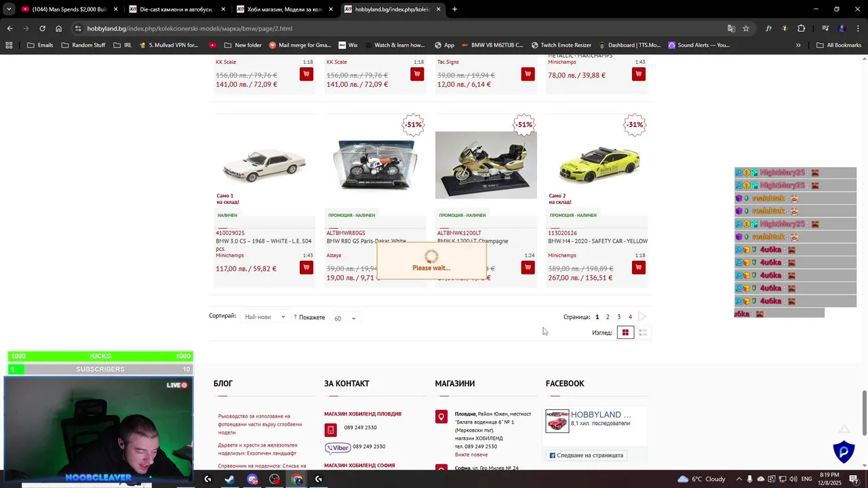Open the Facebook Следване на страницата button
The width and height of the screenshot is (868, 488).
587,455
